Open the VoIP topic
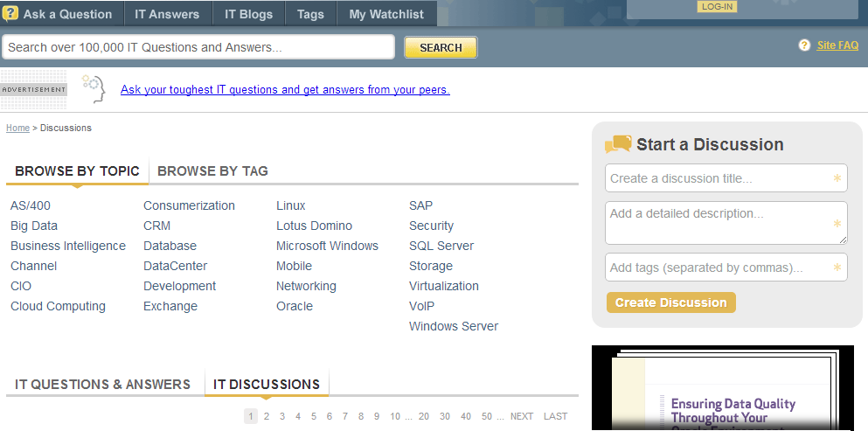 tap(422, 306)
